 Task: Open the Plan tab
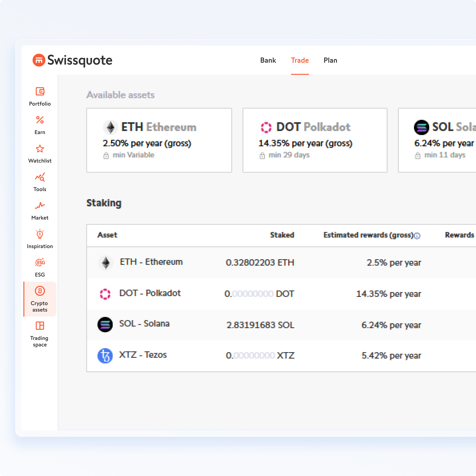tap(330, 60)
